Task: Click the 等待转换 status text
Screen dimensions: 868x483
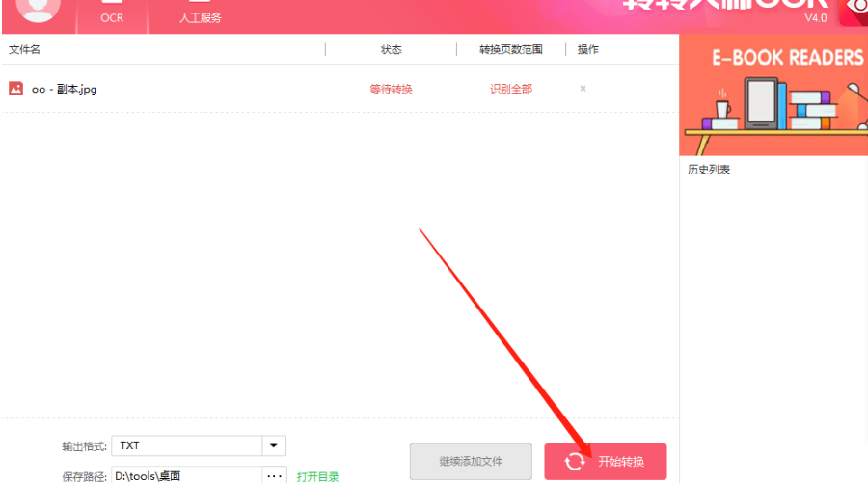Action: (391, 89)
